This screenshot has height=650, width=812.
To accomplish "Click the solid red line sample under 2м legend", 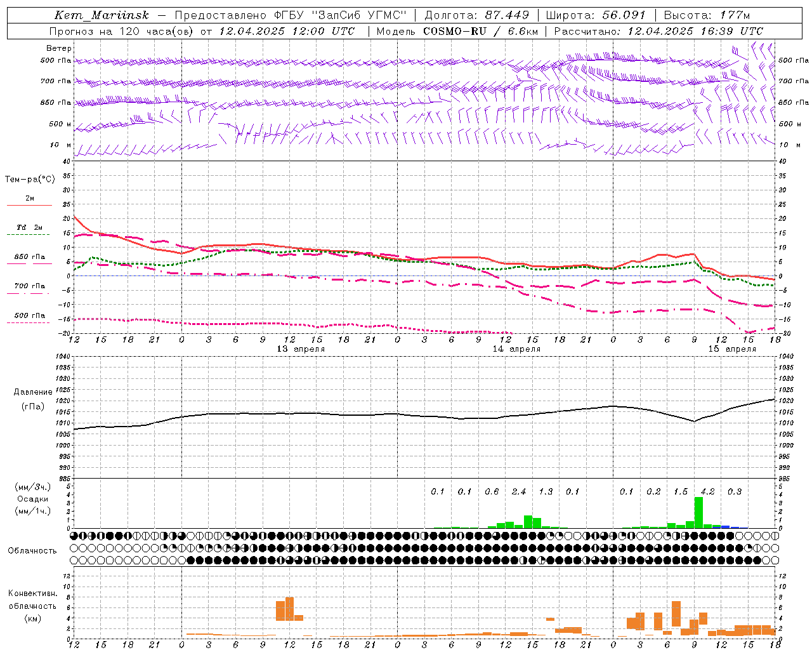I will 30,205.
